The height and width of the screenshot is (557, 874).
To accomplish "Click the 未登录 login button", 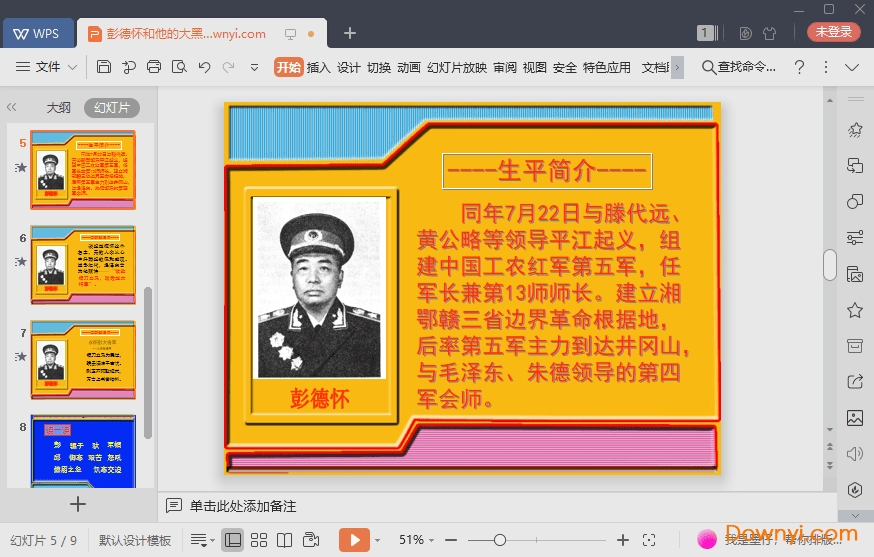I will 833,32.
